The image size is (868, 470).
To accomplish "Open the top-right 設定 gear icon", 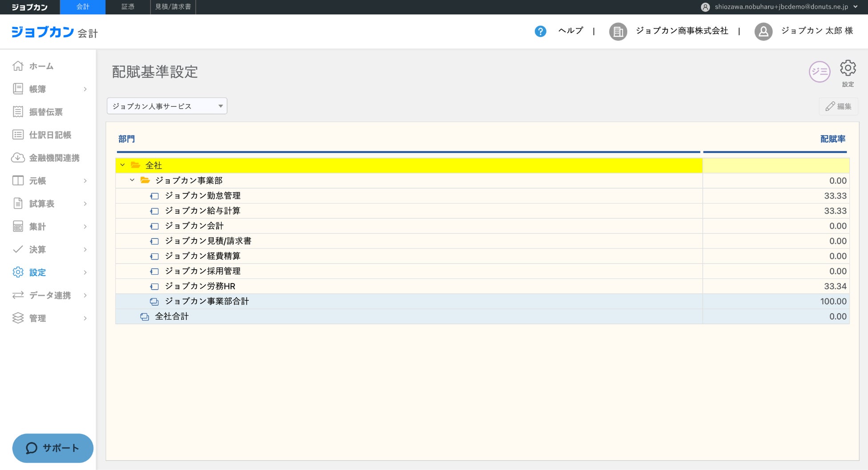I will coord(848,68).
